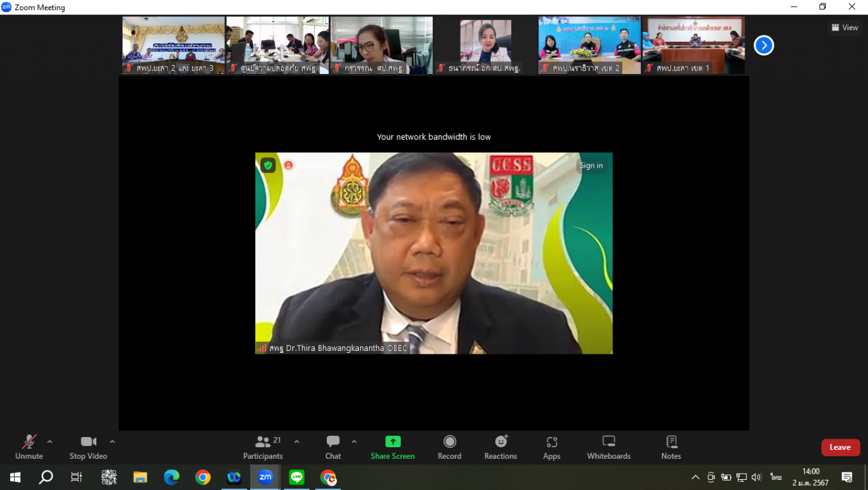Open the Webex app on the taskbar
868x490 pixels.
coord(234,477)
